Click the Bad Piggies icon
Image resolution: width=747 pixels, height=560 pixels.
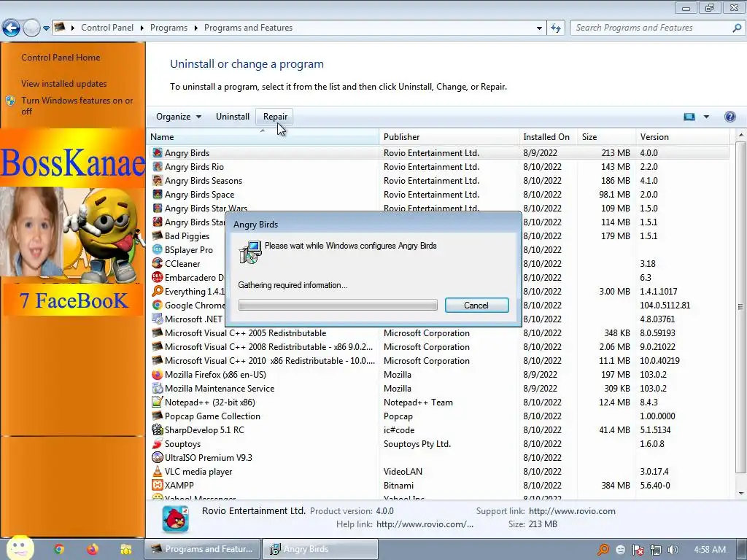158,236
